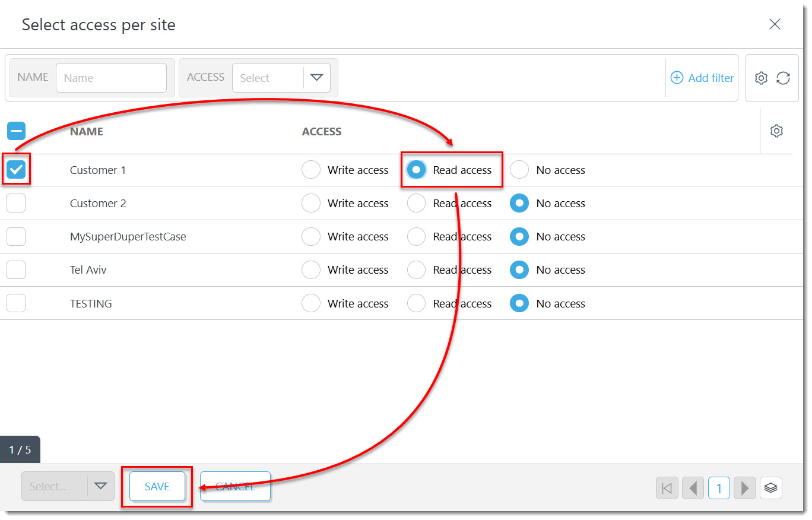Select No access for Customer 1
The width and height of the screenshot is (812, 520).
[x=519, y=170]
